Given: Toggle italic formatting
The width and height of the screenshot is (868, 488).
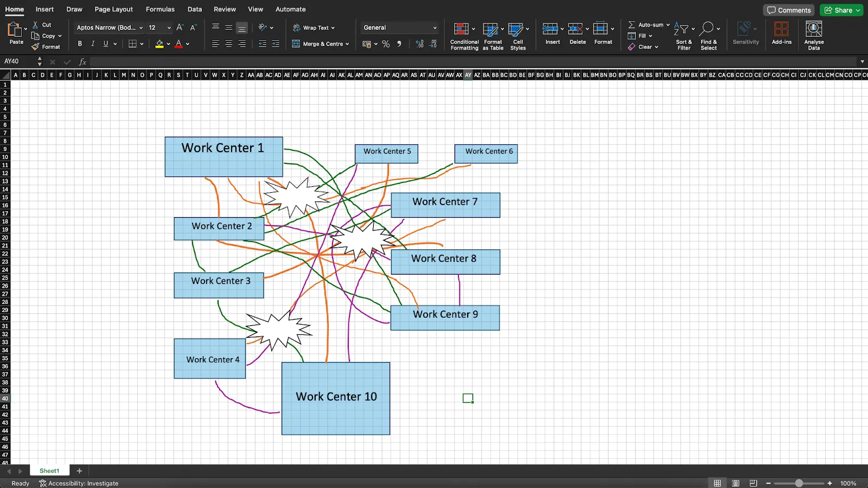Looking at the screenshot, I should coord(93,44).
